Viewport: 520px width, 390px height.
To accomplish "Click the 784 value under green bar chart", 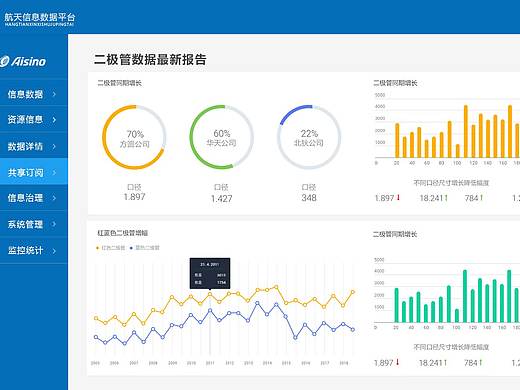I will [x=471, y=363].
